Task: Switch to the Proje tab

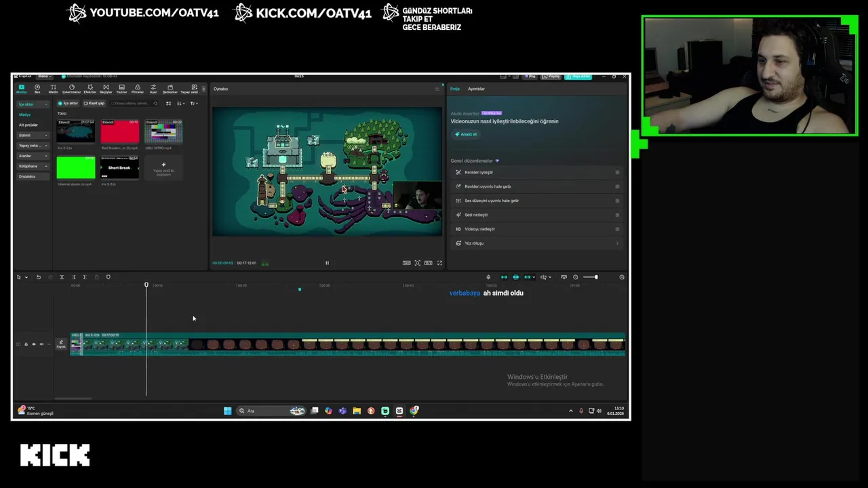Action: click(x=455, y=89)
